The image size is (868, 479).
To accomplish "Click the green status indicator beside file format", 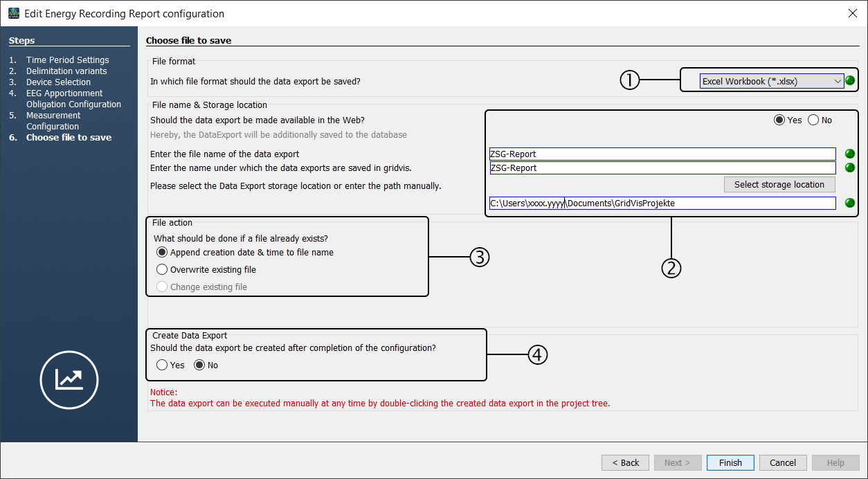I will tap(850, 81).
